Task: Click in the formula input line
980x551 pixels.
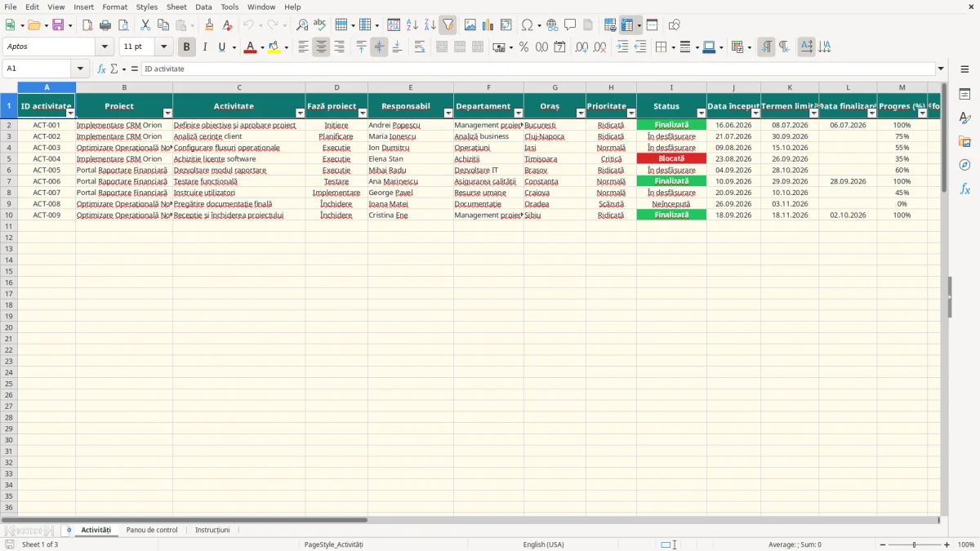Action: tap(538, 69)
